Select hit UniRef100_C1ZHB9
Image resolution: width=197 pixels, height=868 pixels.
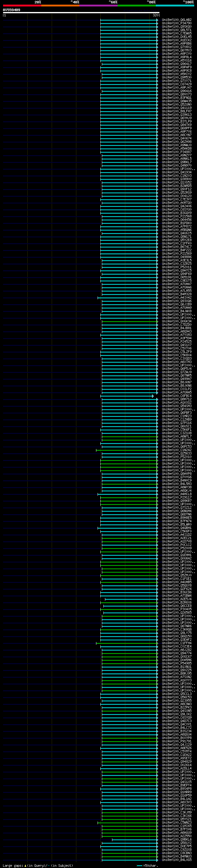(x=177, y=419)
